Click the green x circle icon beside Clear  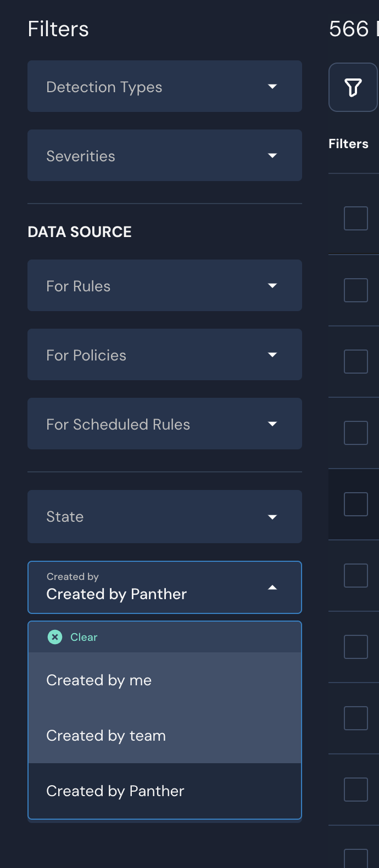(54, 637)
